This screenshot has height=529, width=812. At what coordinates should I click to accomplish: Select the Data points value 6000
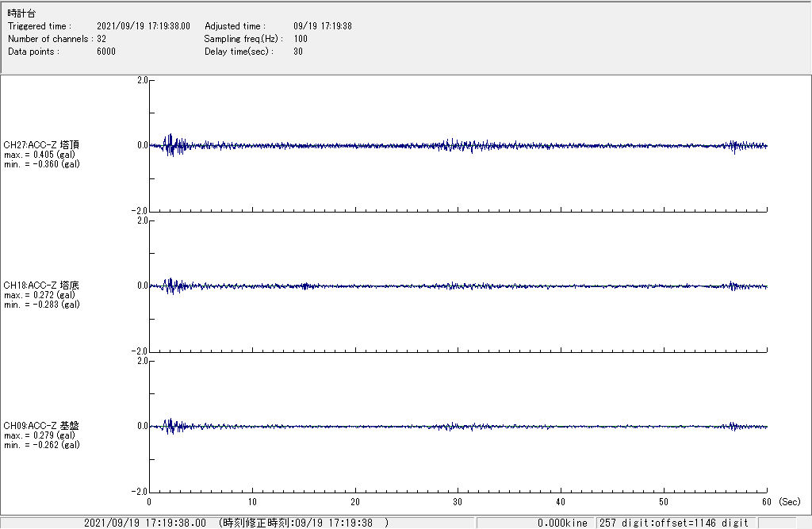pyautogui.click(x=105, y=52)
